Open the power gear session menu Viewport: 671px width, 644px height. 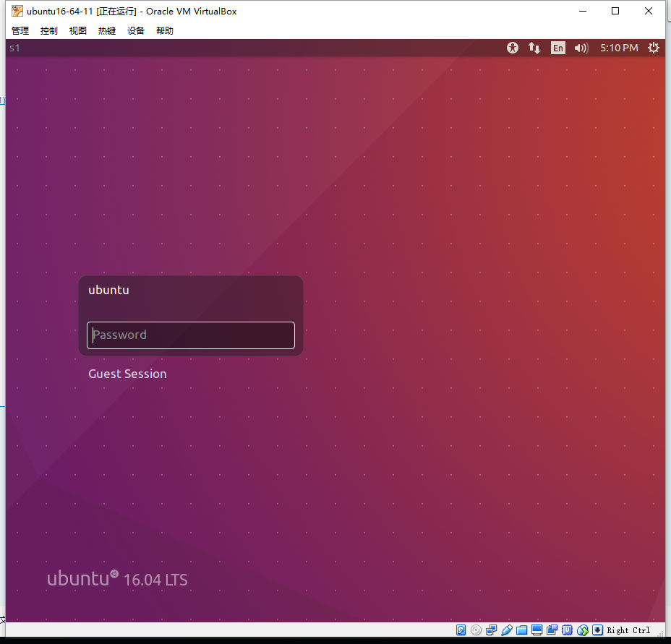[654, 48]
